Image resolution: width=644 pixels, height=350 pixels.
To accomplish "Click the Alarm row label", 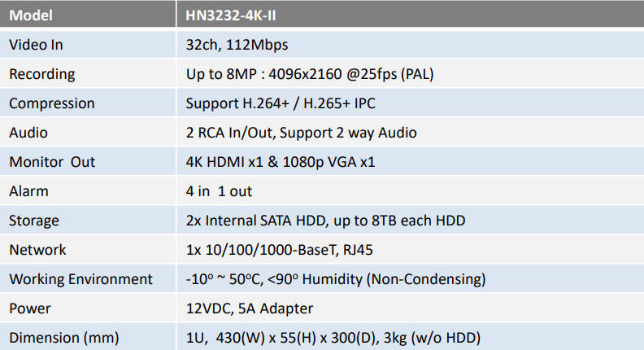I will pos(28,191).
